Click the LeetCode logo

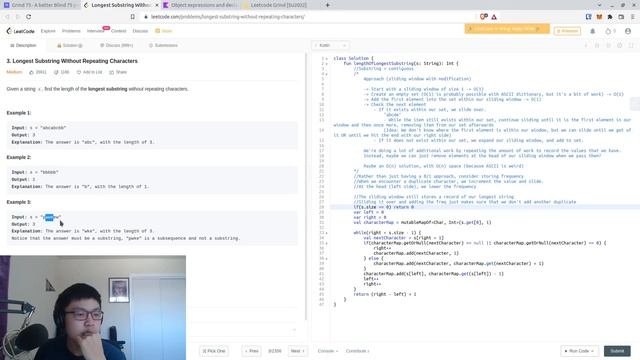(20, 31)
